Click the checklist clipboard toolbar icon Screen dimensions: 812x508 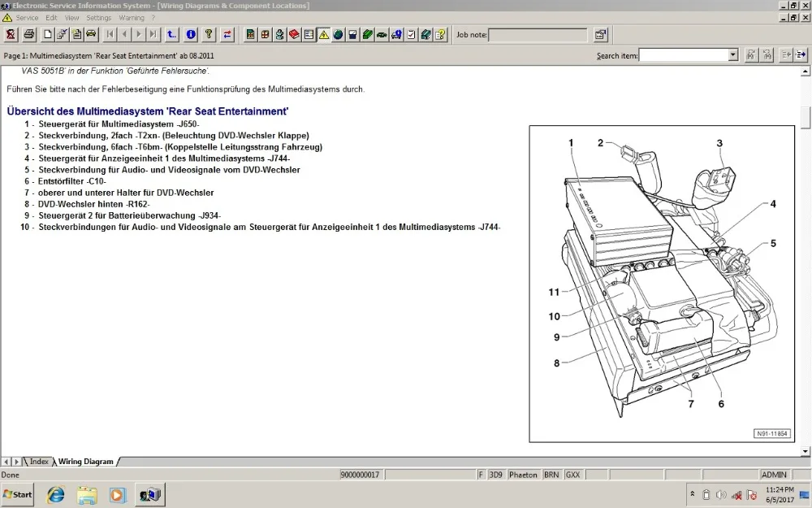[x=411, y=35]
